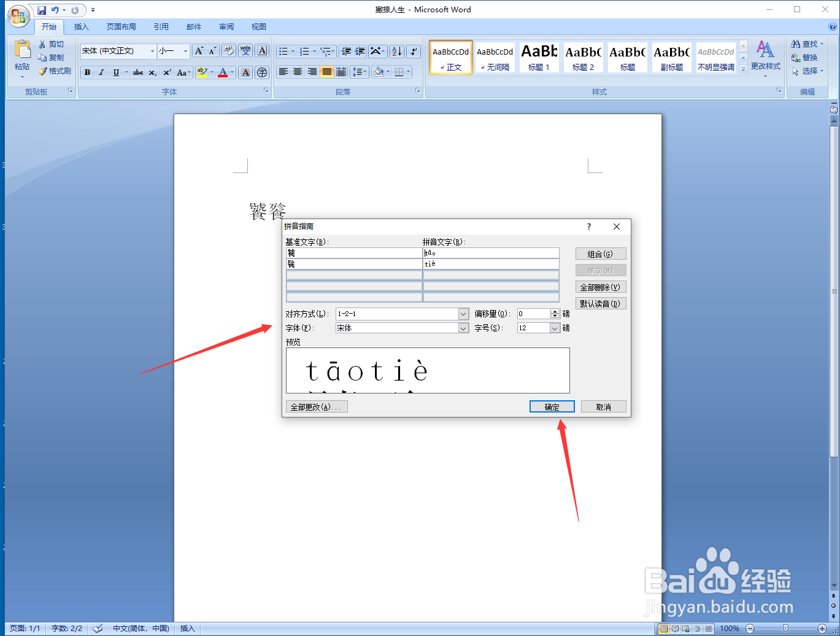This screenshot has width=840, height=636.
Task: Align text right
Action: tap(312, 72)
